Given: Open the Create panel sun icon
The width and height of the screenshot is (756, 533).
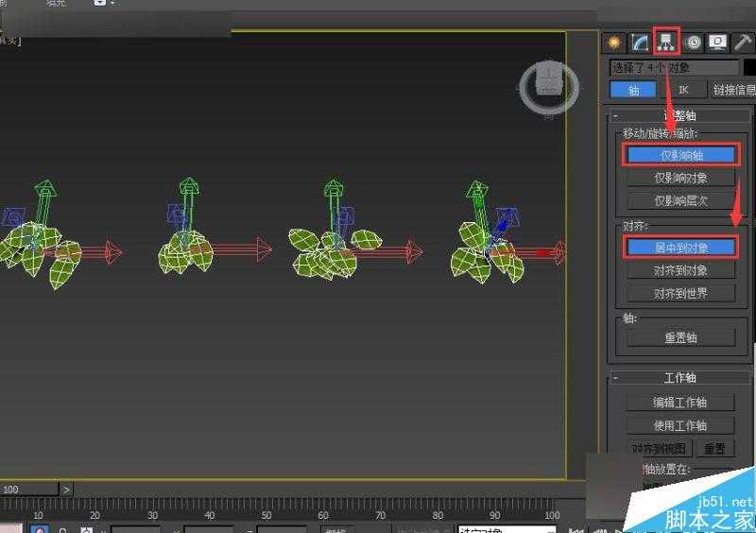Looking at the screenshot, I should click(613, 43).
